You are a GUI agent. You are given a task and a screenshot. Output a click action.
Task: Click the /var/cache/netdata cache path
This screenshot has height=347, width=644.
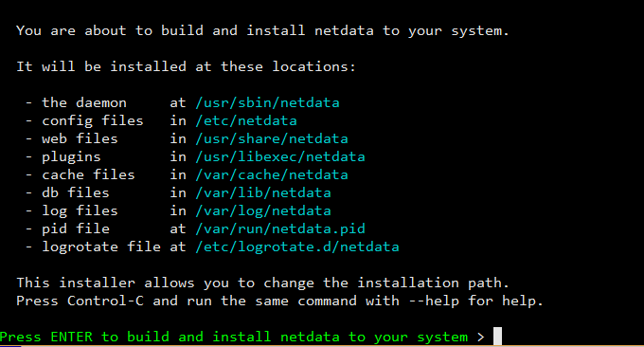click(x=272, y=175)
